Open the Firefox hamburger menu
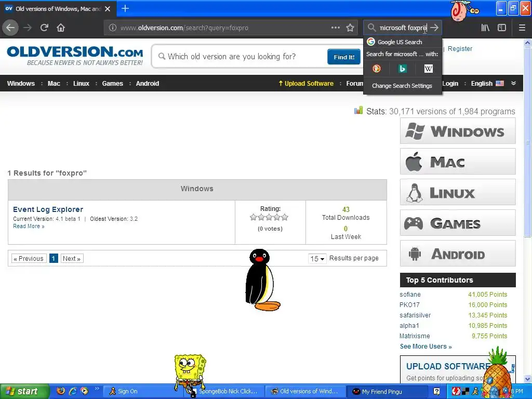Viewport: 532px width, 399px height. point(522,28)
